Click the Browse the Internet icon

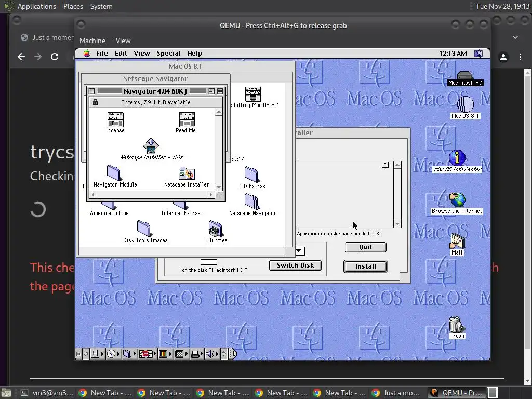(457, 199)
